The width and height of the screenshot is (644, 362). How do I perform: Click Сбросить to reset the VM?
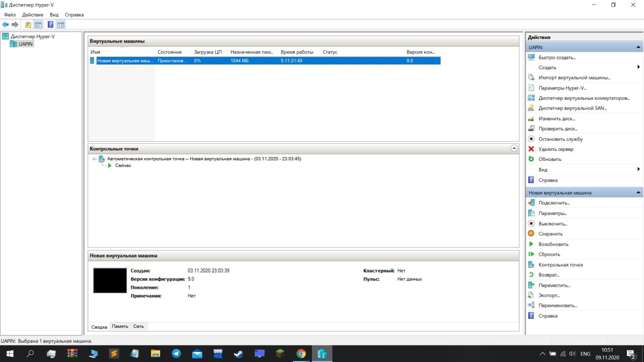coord(549,254)
